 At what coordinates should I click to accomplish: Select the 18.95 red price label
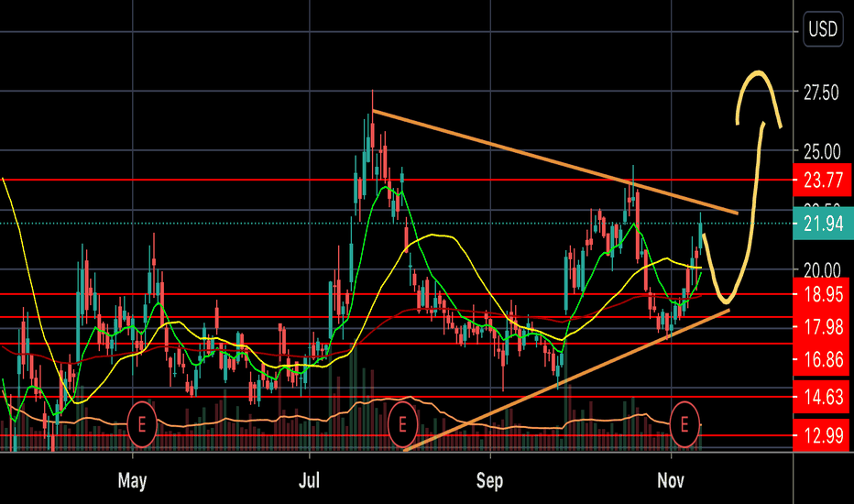coord(823,294)
